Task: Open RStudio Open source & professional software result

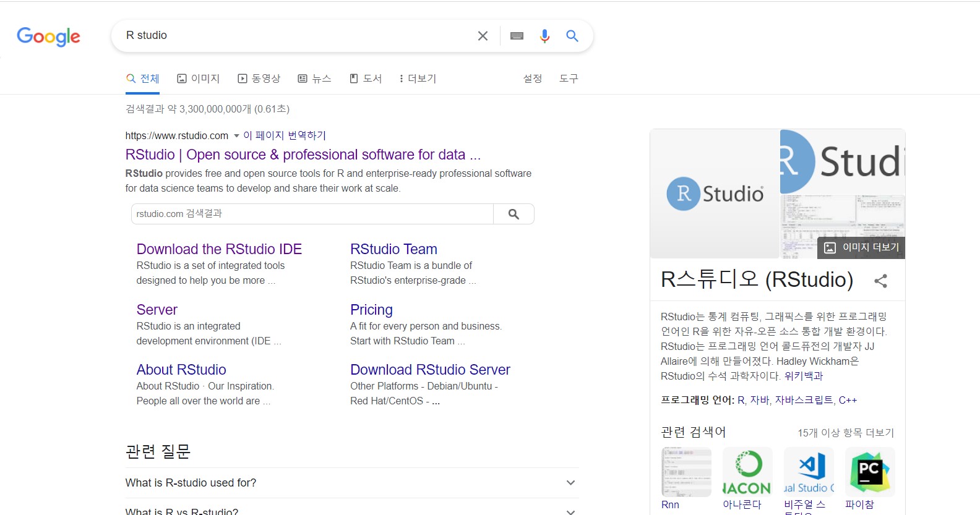Action: coord(303,155)
